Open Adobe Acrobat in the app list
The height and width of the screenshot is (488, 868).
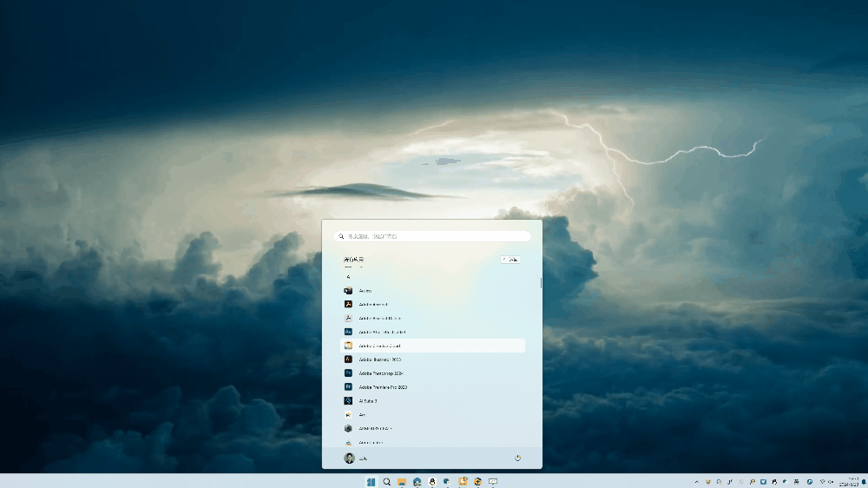tap(373, 304)
